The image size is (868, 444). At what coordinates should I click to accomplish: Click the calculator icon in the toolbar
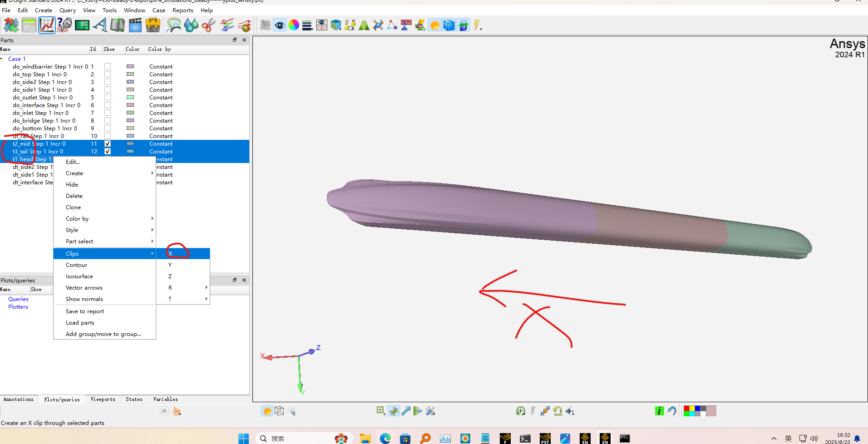click(29, 25)
